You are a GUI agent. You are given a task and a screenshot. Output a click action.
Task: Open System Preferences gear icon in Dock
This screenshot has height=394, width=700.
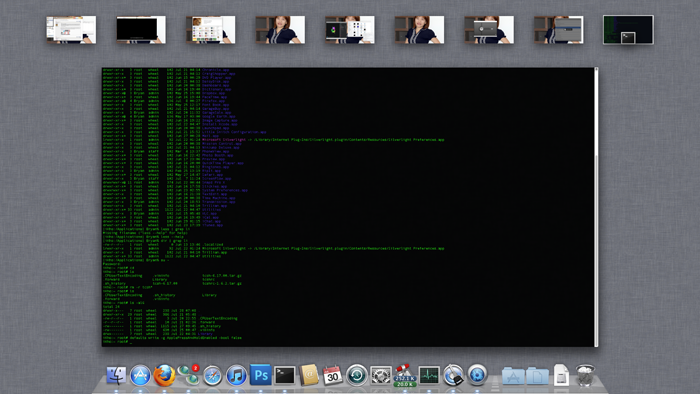tap(381, 375)
